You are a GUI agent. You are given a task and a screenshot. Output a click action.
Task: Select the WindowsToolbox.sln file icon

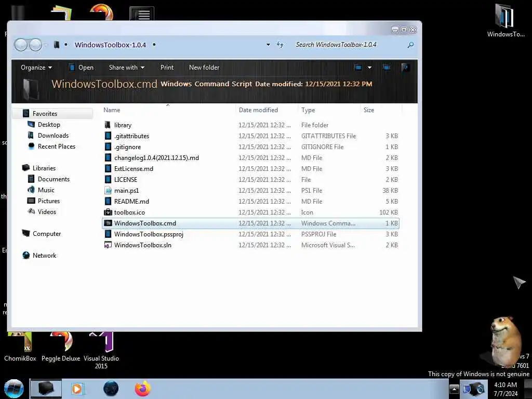tap(108, 245)
